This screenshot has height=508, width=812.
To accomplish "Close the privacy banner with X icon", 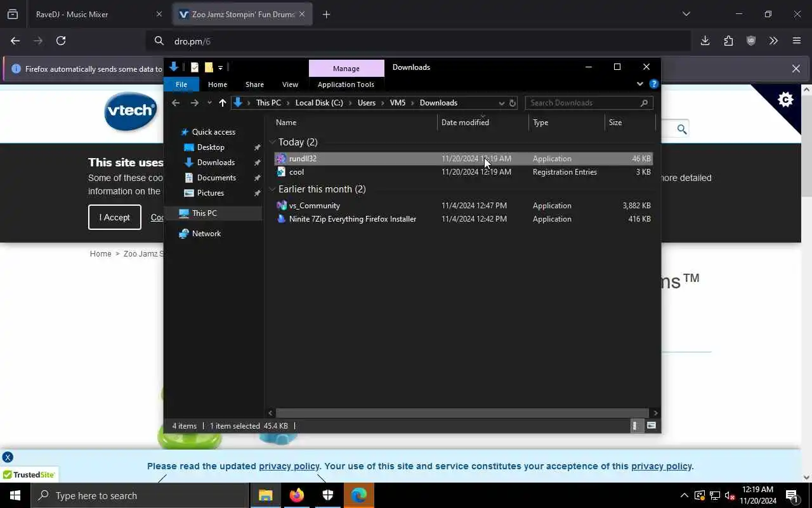I will pos(8,457).
